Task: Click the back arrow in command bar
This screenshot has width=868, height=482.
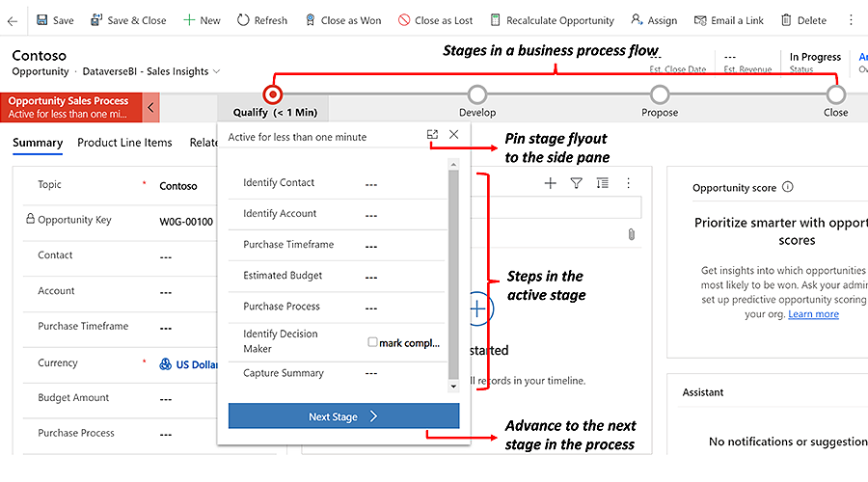Action: tap(13, 20)
